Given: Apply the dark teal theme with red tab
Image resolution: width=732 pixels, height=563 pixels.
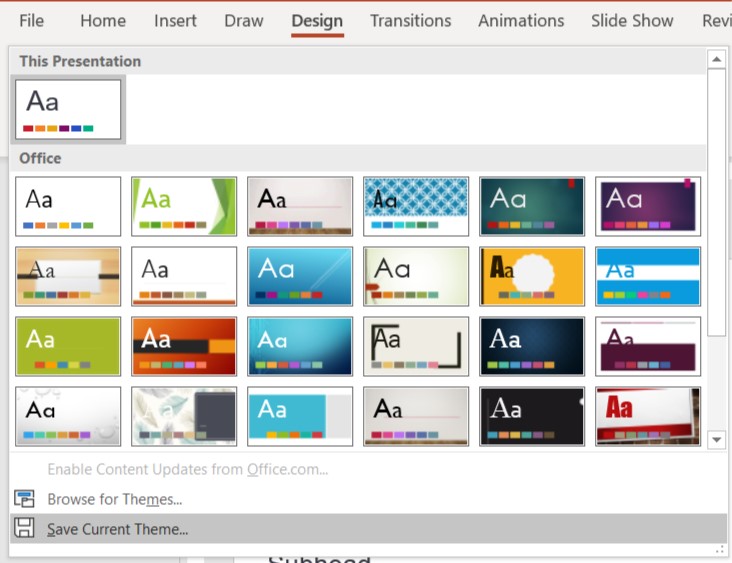Looking at the screenshot, I should 532,206.
